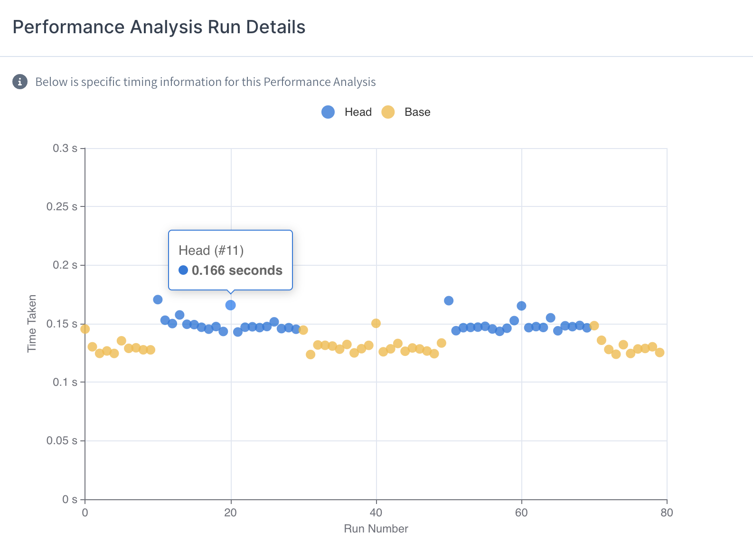Click the 'Time Taken' y-axis label
753x560 pixels.
32,324
